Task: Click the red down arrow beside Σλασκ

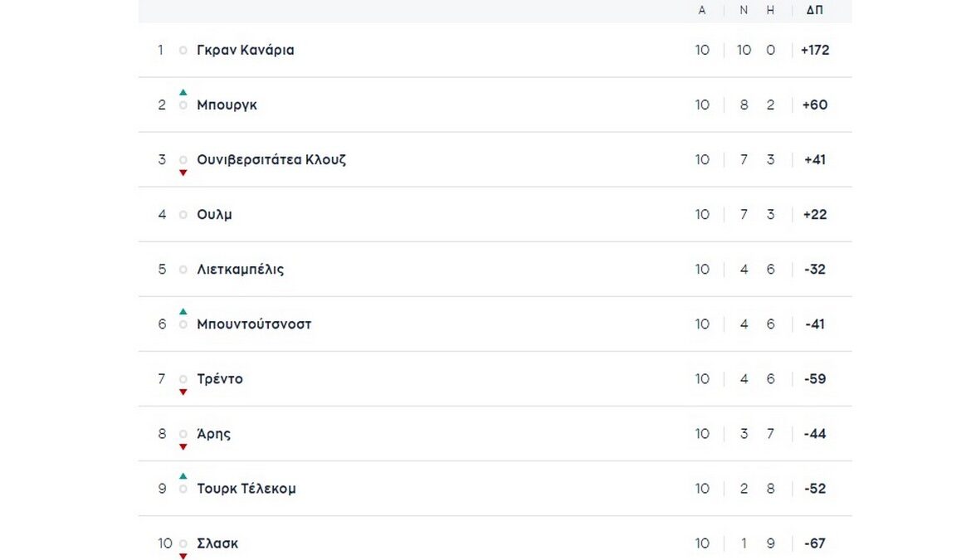Action: pyautogui.click(x=183, y=556)
